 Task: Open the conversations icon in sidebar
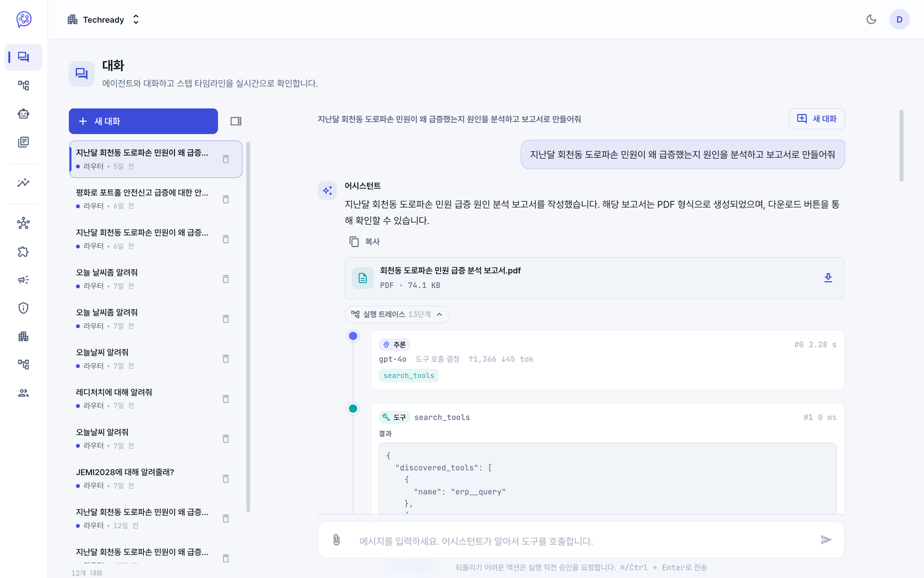[24, 57]
